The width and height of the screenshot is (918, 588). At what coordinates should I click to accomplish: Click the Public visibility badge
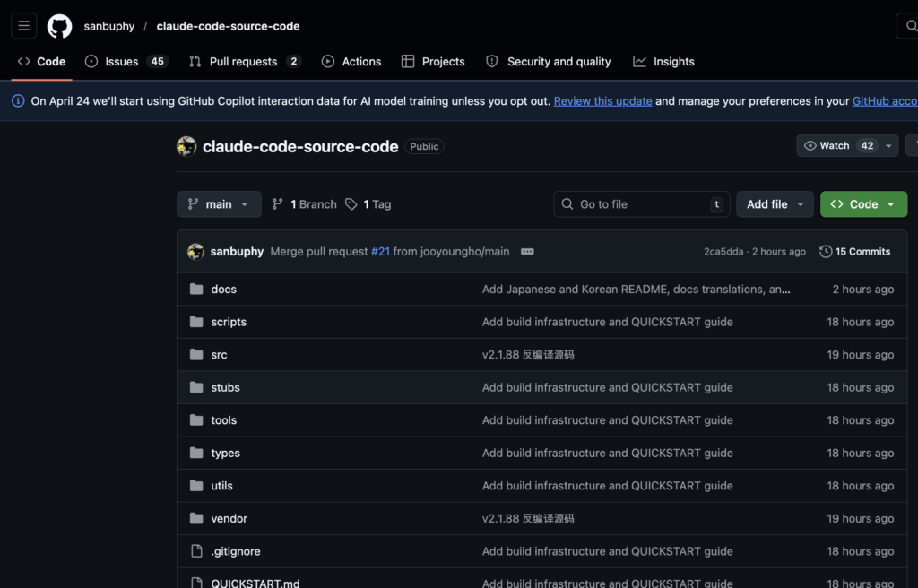[424, 146]
